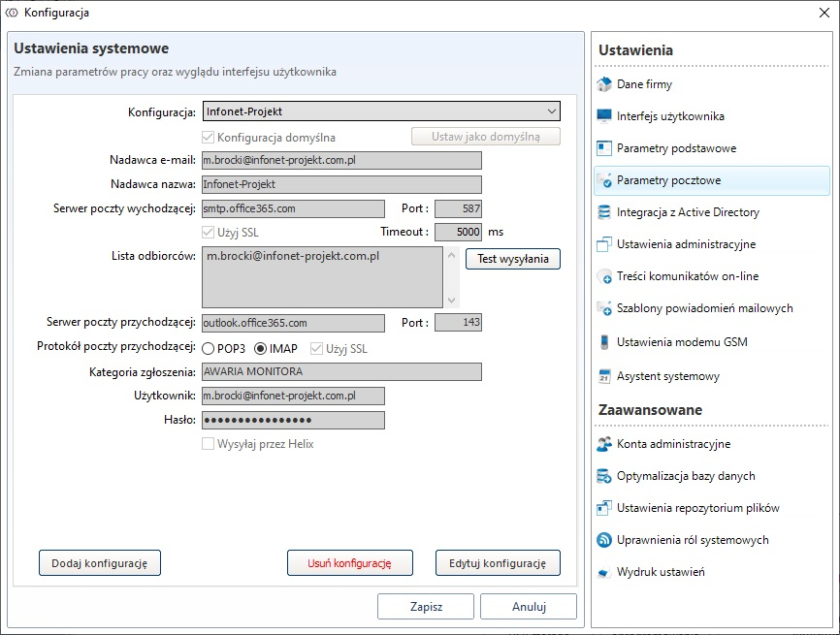840x635 pixels.
Task: Click the Ustawienia modemu GSM phone icon
Action: (x=604, y=342)
